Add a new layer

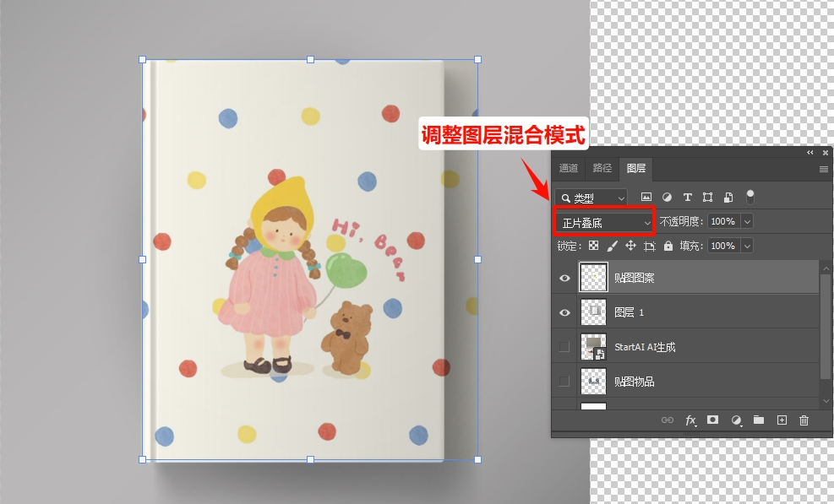click(780, 420)
